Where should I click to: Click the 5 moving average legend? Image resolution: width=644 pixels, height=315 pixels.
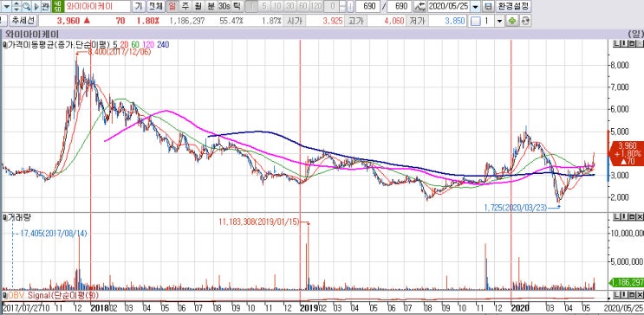[115, 44]
